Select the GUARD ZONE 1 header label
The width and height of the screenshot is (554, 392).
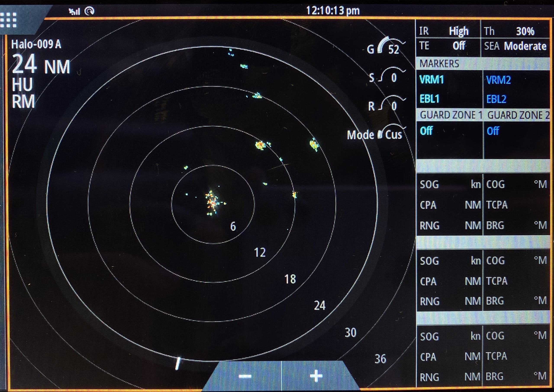(x=451, y=115)
